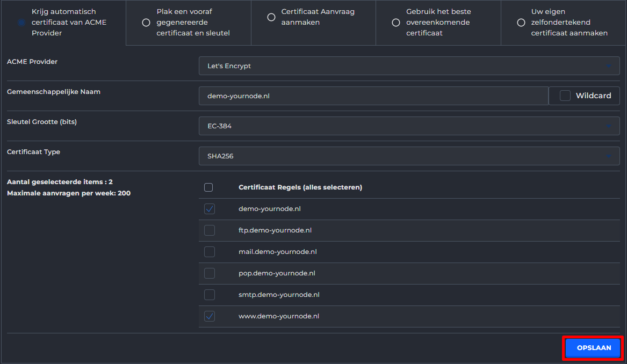Image resolution: width=627 pixels, height=364 pixels.
Task: Click the 'Aantal geselecteerde items : 2' text
Action: (x=60, y=182)
